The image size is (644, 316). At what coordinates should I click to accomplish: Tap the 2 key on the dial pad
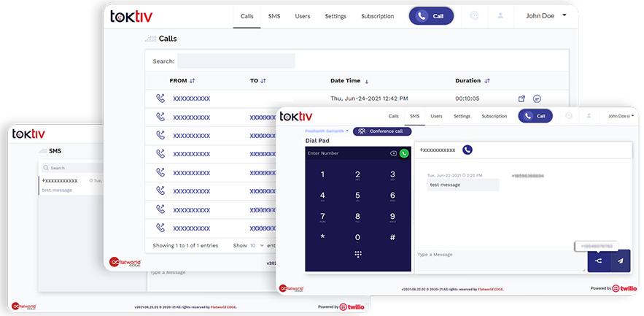tap(357, 175)
